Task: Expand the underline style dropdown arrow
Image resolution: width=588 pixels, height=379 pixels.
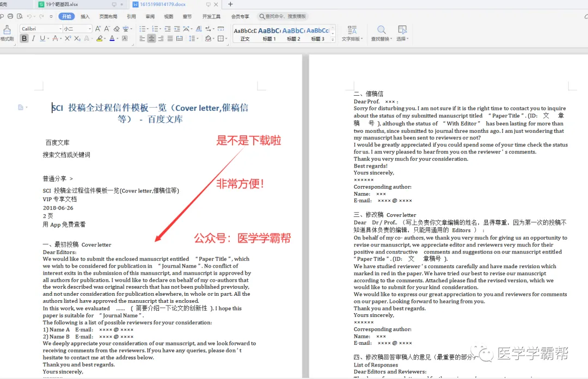Action: [48, 39]
